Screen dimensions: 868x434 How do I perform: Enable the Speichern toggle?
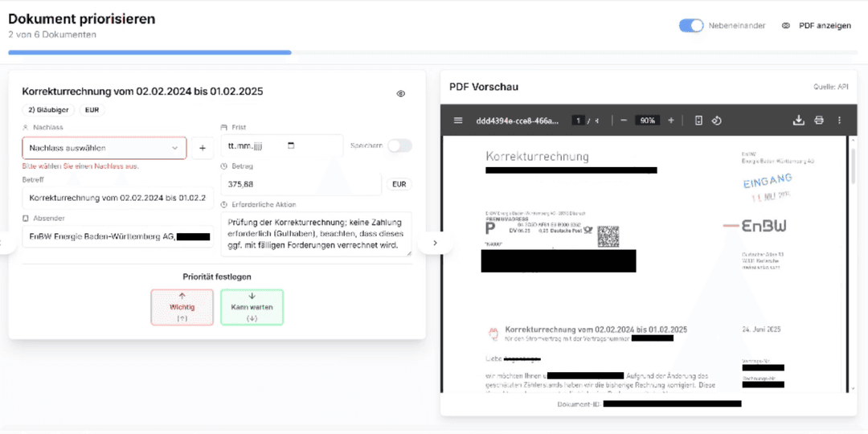pos(399,145)
